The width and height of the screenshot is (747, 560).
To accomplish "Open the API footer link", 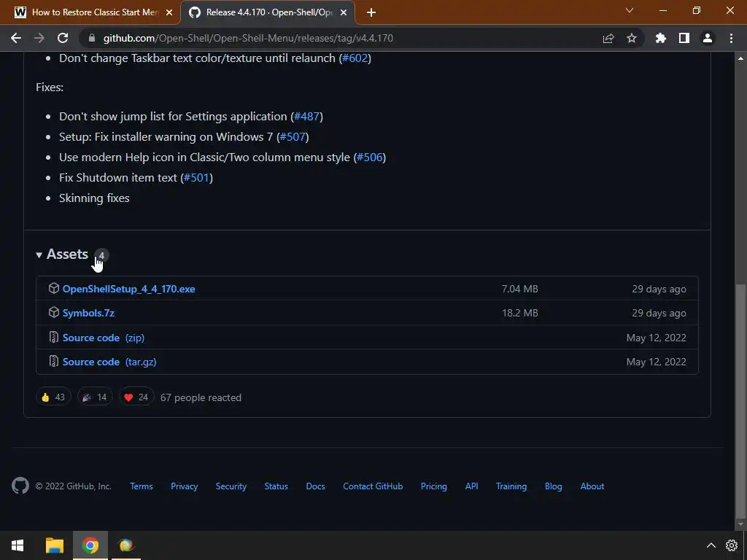I will tap(472, 486).
